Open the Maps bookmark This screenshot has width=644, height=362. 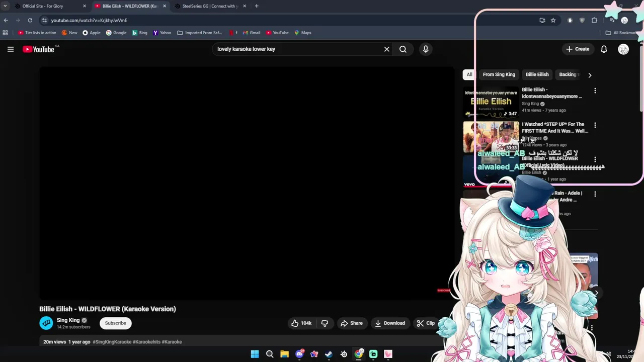(303, 33)
